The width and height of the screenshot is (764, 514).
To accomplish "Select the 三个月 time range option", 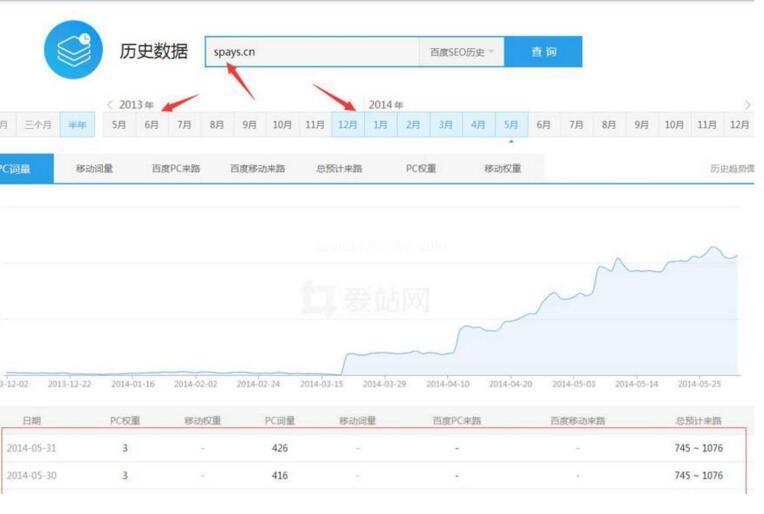I will click(37, 125).
